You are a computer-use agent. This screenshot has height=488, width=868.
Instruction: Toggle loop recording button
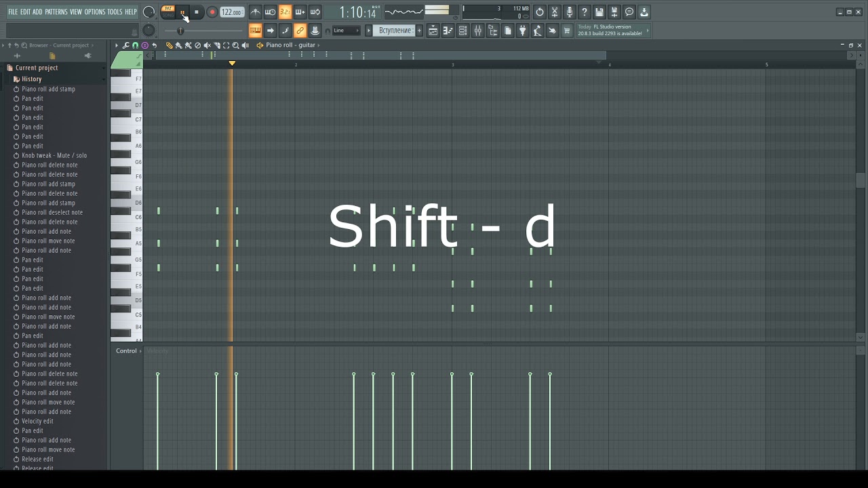315,12
